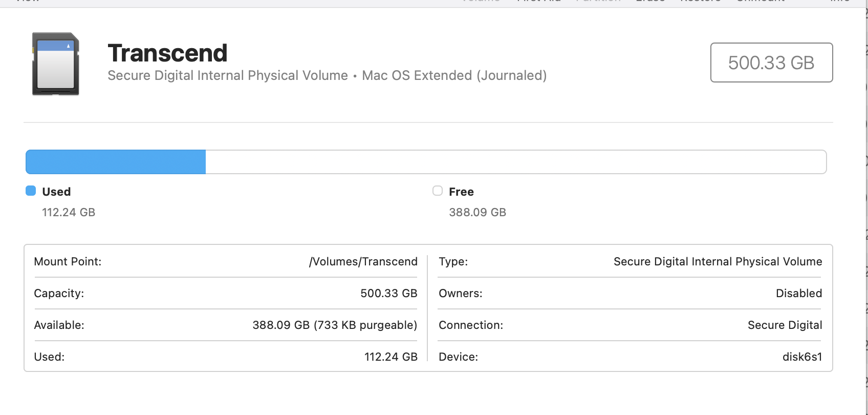
Task: Click the Used: label in the info table
Action: (x=49, y=357)
